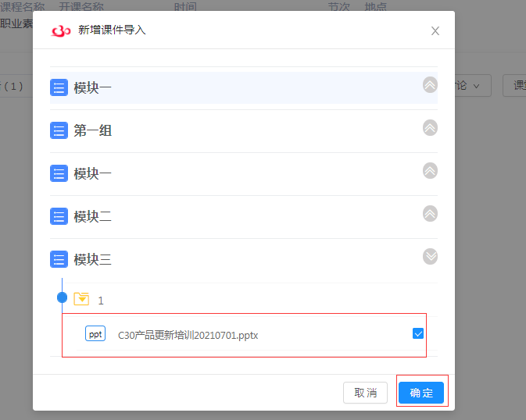Toggle folder 1 yellow folder icon
Image resolution: width=526 pixels, height=420 pixels.
click(x=81, y=299)
